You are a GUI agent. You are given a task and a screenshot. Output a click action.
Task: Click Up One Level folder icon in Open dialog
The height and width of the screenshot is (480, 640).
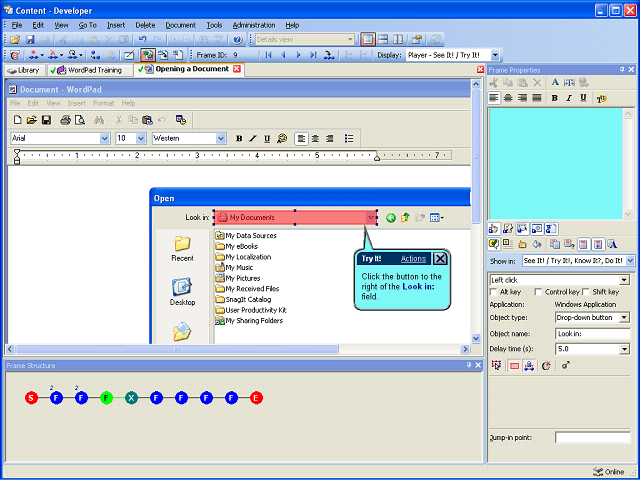pyautogui.click(x=405, y=218)
